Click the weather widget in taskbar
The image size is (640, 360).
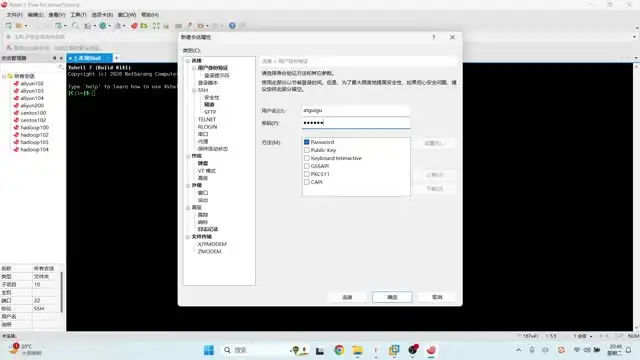[26, 349]
